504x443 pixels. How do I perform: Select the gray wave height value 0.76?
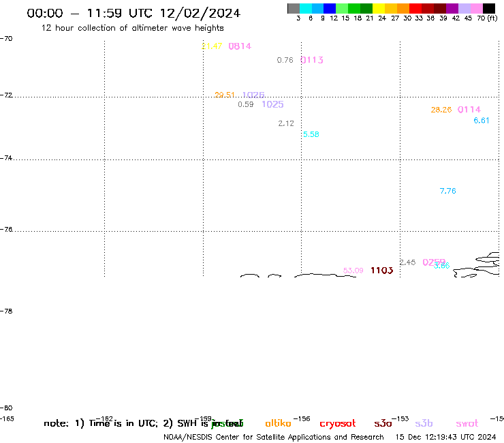click(x=285, y=60)
